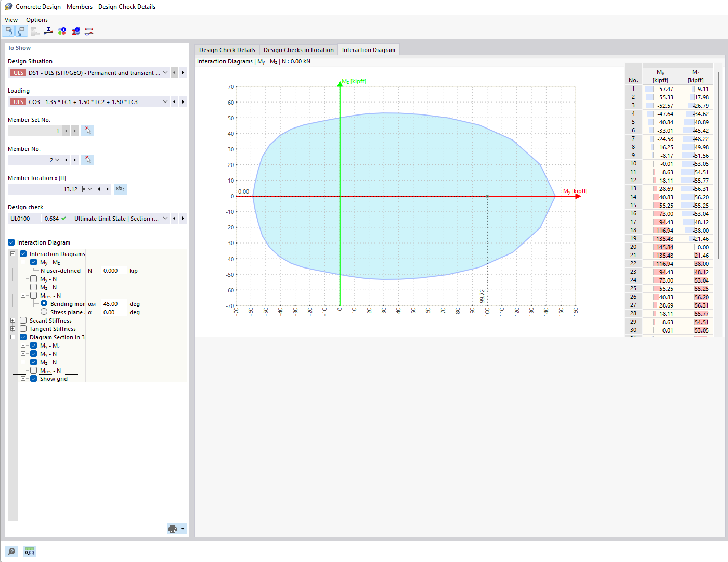Open the color info toolbar icon
This screenshot has width=728, height=562.
click(x=62, y=31)
